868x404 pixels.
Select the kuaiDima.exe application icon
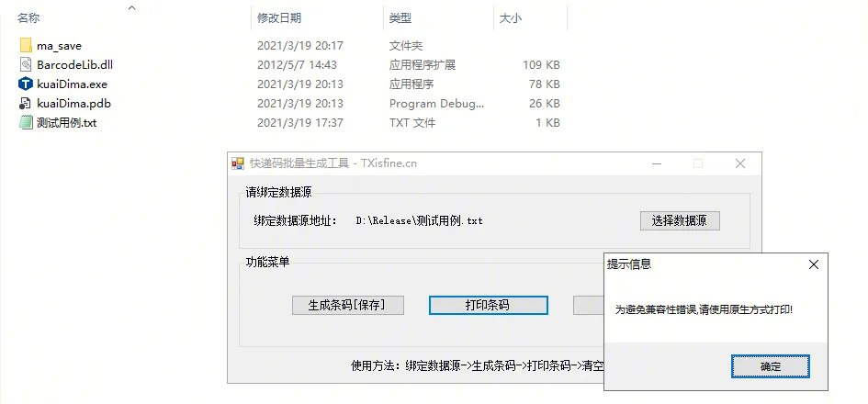pos(26,84)
